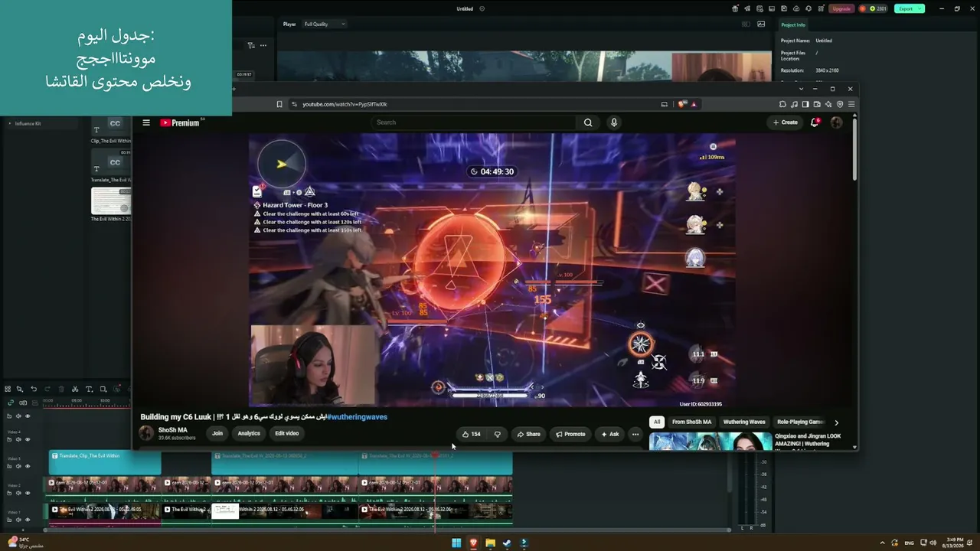Click the crop tool in the timeline toolbar

(x=103, y=389)
